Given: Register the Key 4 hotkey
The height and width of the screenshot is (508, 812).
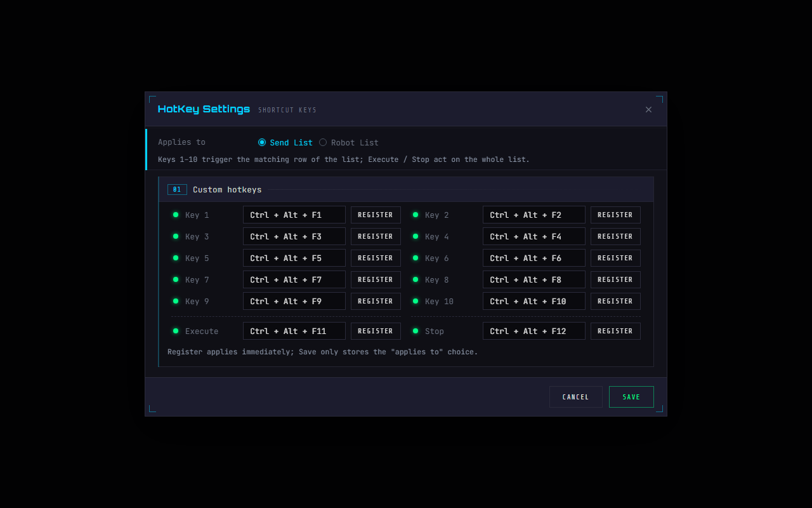Looking at the screenshot, I should click(615, 236).
